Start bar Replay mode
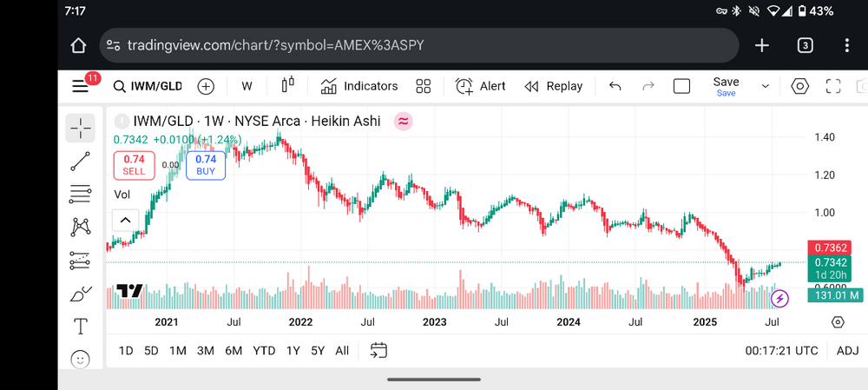 coord(554,86)
